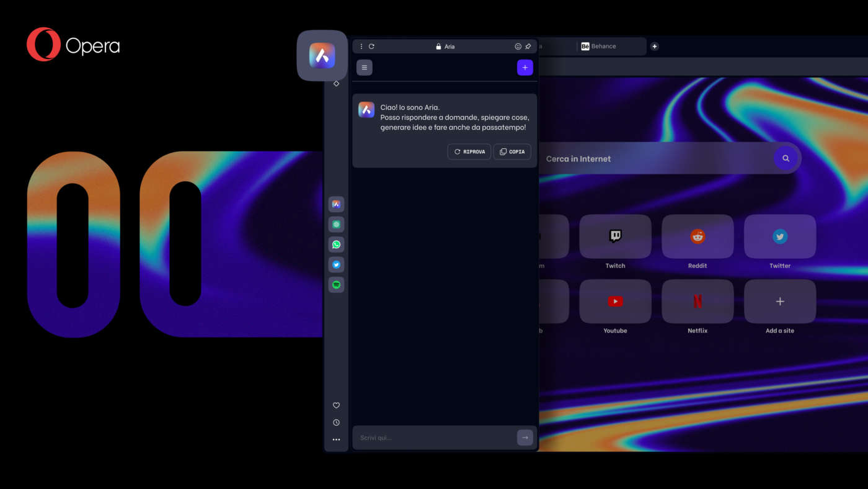Click the emoji reaction icon in the address bar

point(518,46)
